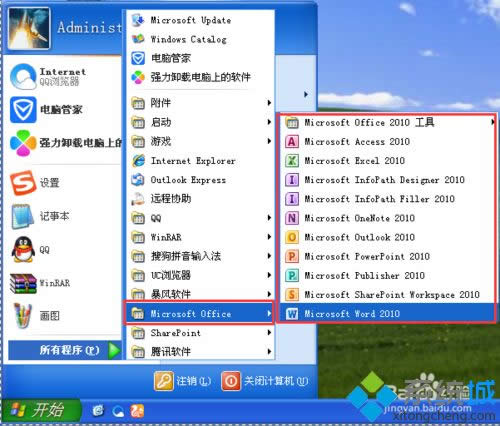500x426 pixels.
Task: Click the Microsoft Update icon
Action: (138, 20)
